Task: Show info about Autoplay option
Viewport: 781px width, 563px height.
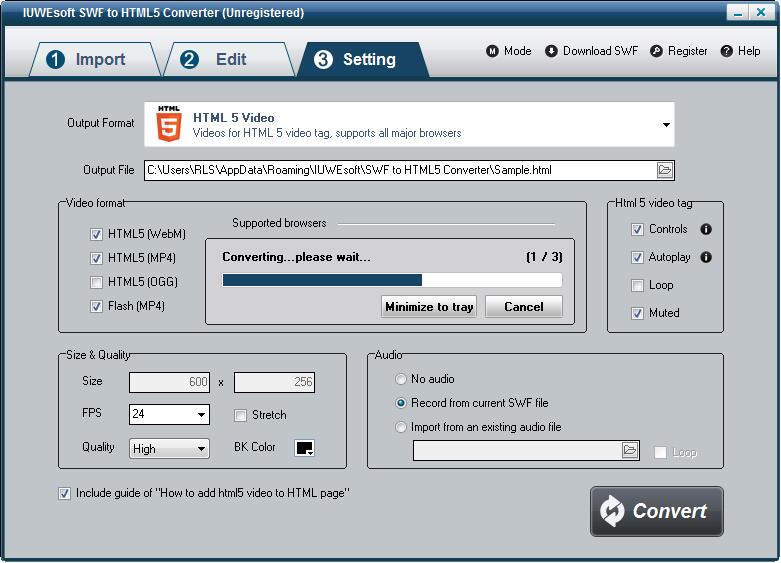Action: (706, 257)
